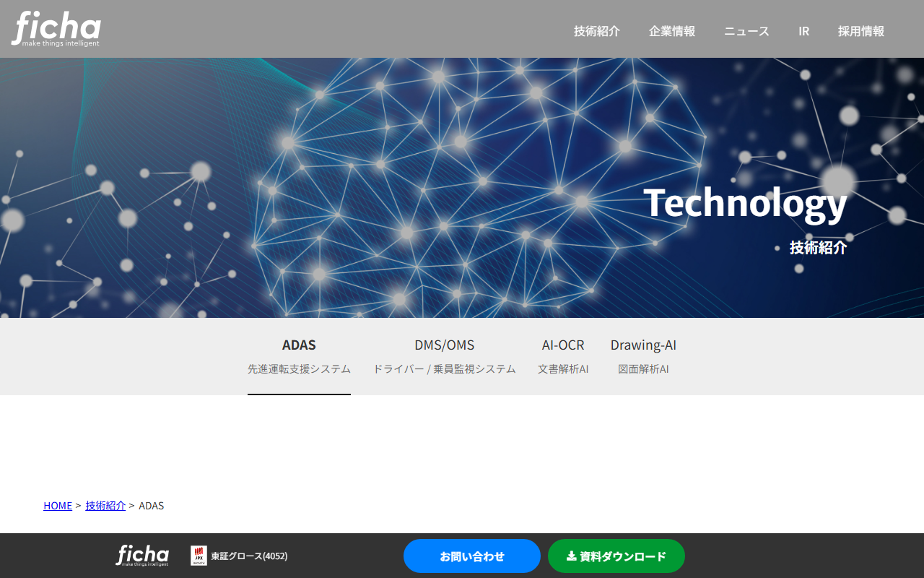Click the download icon beside 資料ダウンロード
This screenshot has height=578, width=924.
571,556
